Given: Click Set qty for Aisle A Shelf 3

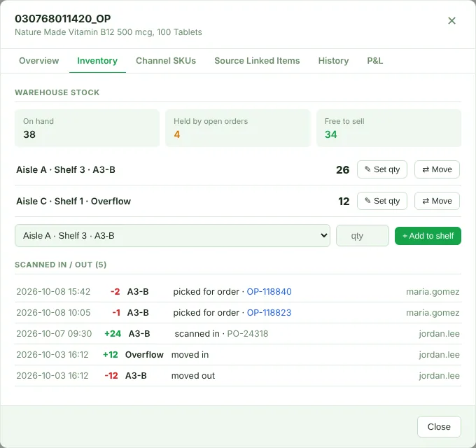Looking at the screenshot, I should click(x=382, y=169).
